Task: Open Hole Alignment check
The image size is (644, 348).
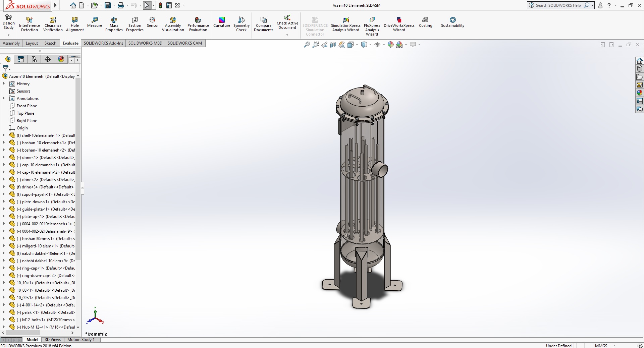Action: tap(75, 24)
